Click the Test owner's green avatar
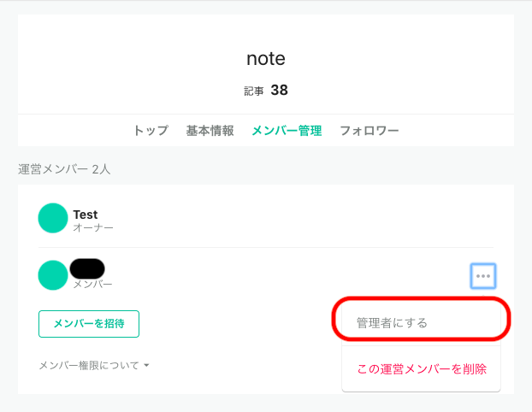This screenshot has height=412, width=532. [x=53, y=218]
